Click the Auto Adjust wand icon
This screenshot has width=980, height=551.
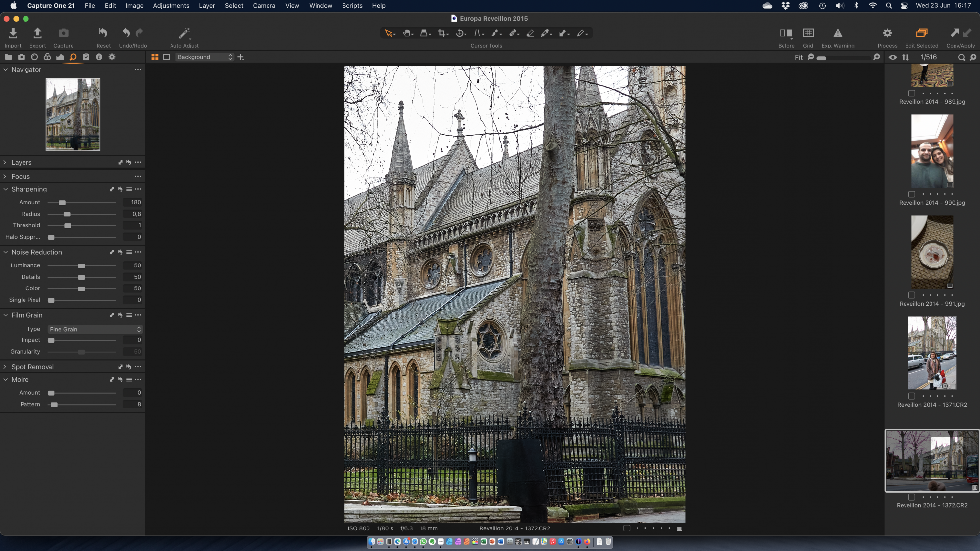tap(184, 33)
